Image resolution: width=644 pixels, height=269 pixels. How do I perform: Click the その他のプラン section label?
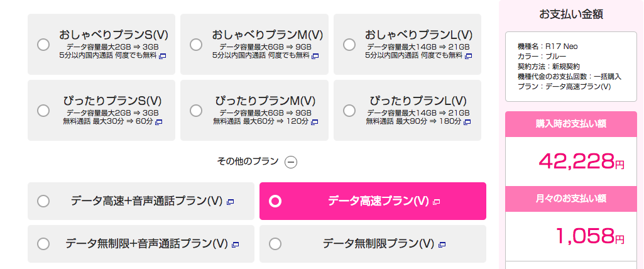point(247,162)
